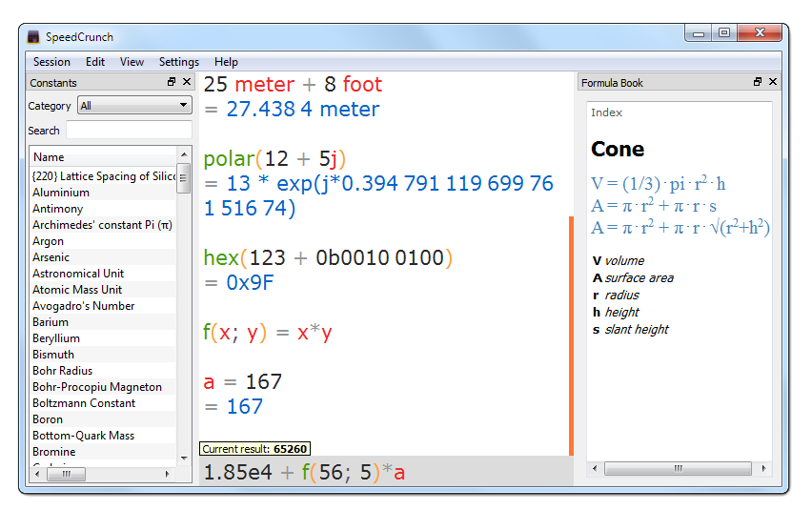Screen dimensions: 812x510
Task: Click the constants Search field
Action: (x=129, y=131)
